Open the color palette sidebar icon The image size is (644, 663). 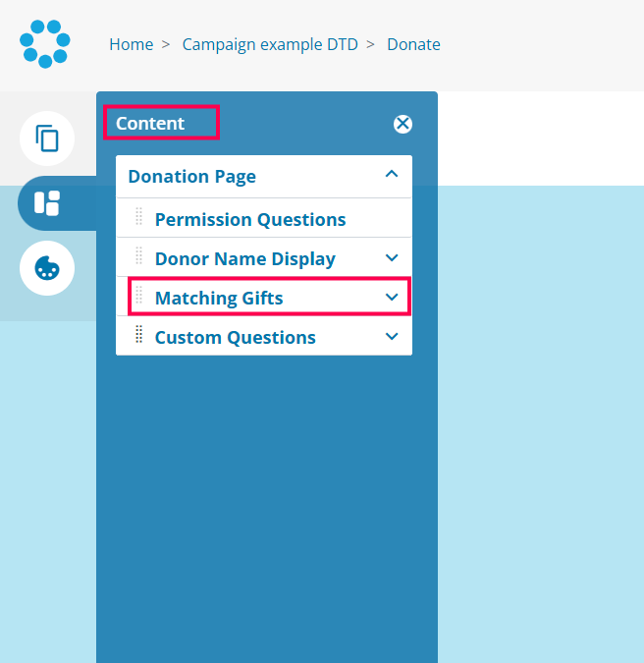47,268
